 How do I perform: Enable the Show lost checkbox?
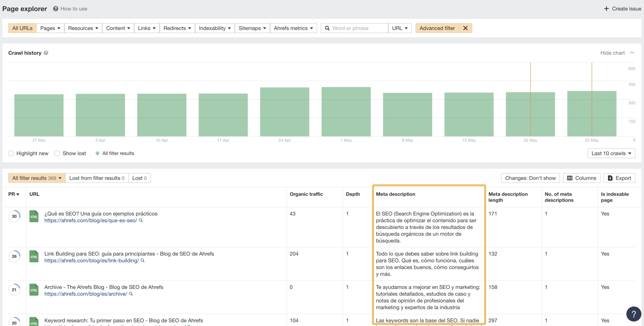click(x=57, y=153)
